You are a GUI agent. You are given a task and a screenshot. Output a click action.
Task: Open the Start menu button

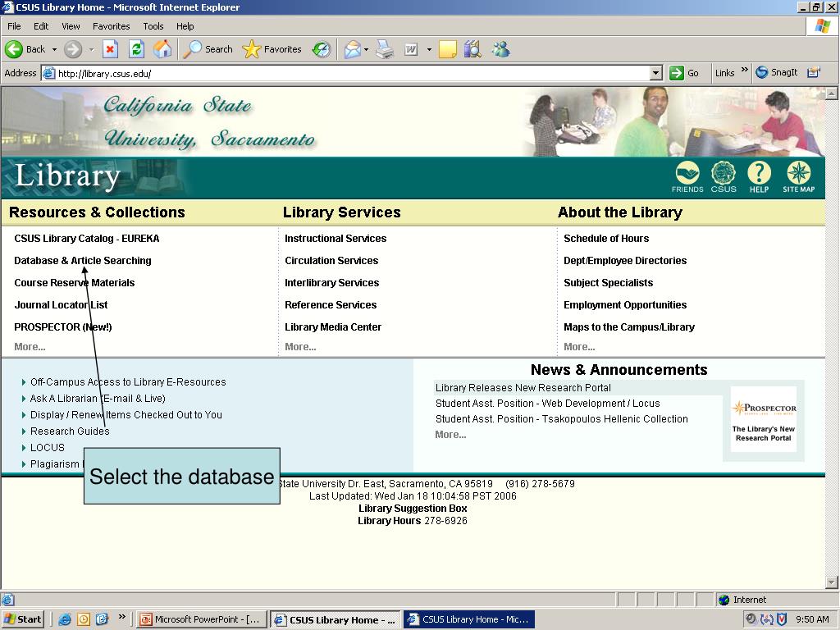coord(22,619)
